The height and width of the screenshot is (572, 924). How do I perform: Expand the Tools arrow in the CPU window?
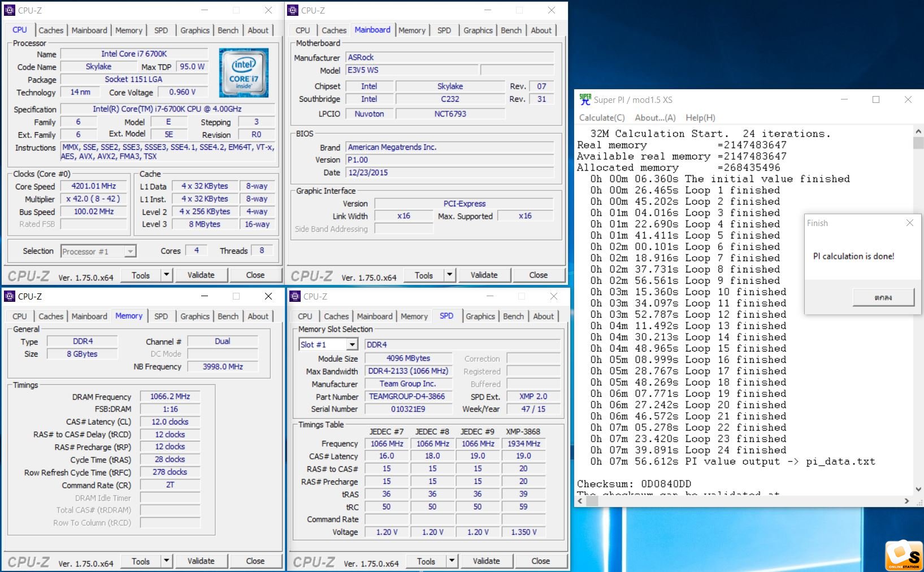coord(166,275)
